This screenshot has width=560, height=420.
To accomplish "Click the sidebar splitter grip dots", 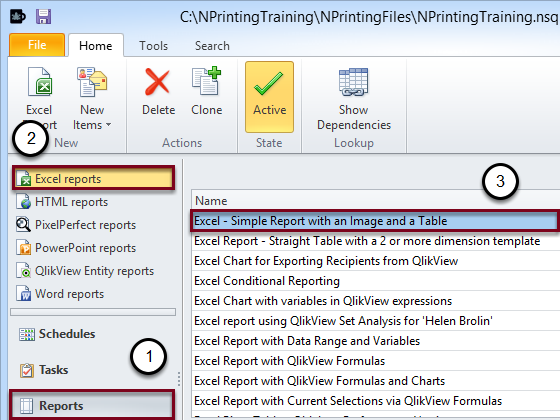I will point(179,379).
